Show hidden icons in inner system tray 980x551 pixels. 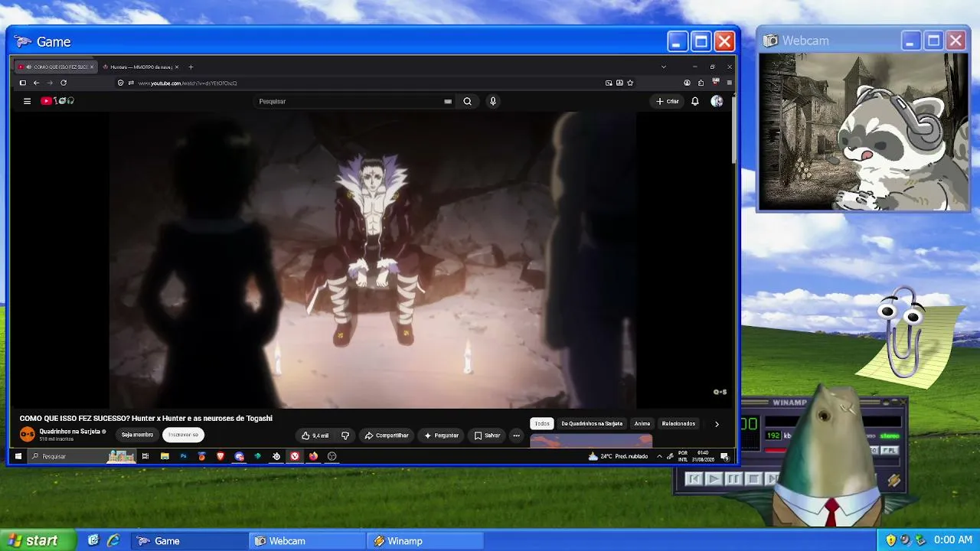[x=659, y=456]
